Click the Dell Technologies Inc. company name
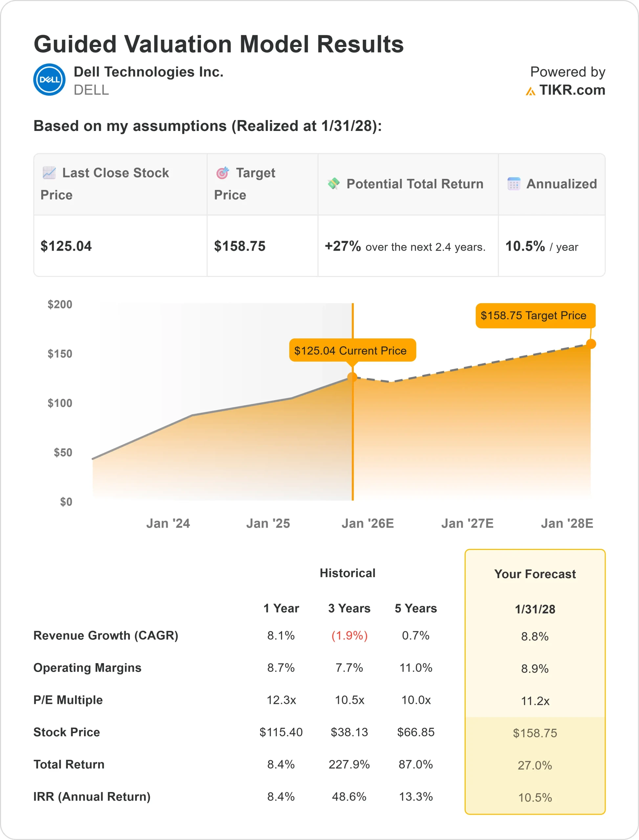This screenshot has width=639, height=840. pos(148,72)
